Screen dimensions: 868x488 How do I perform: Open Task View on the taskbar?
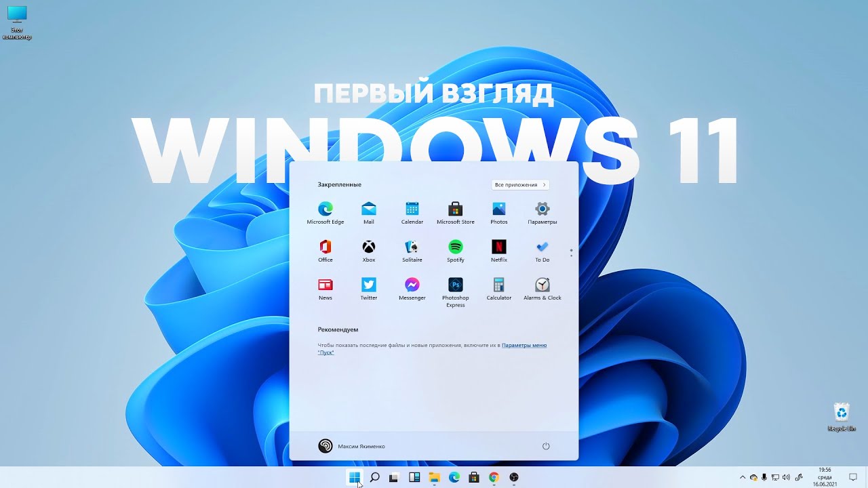(x=394, y=477)
